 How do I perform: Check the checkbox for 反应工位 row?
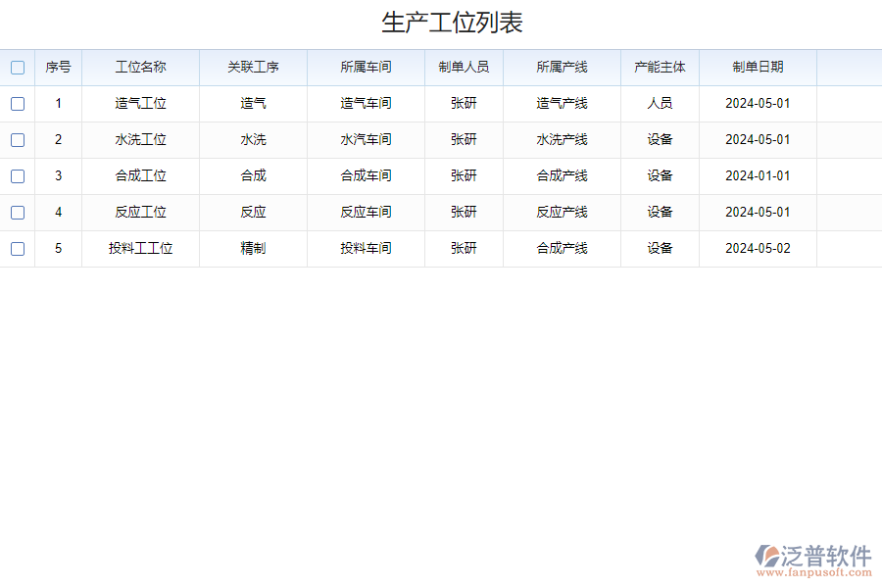pos(18,212)
